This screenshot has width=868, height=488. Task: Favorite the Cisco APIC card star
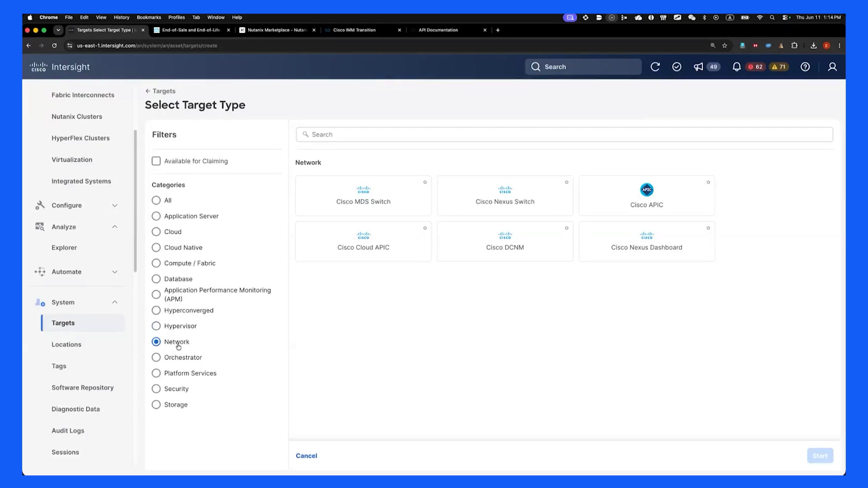pos(708,182)
